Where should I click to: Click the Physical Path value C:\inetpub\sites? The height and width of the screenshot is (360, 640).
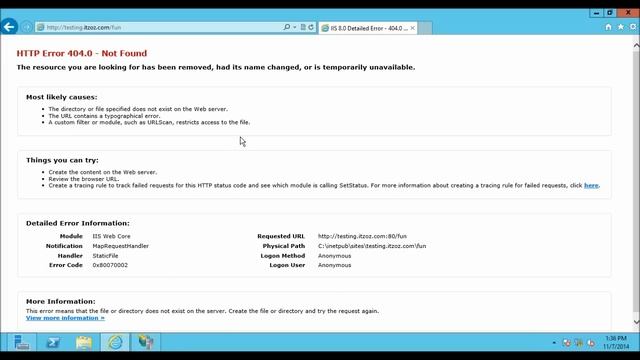[x=372, y=246]
